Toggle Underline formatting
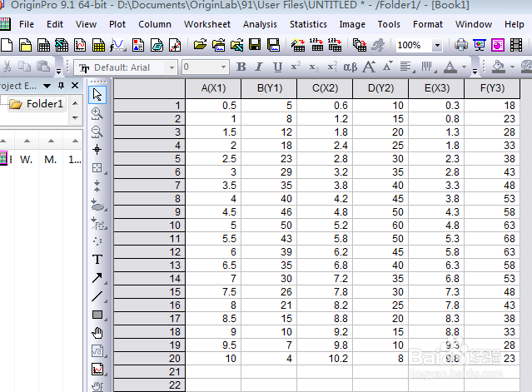 click(x=277, y=67)
